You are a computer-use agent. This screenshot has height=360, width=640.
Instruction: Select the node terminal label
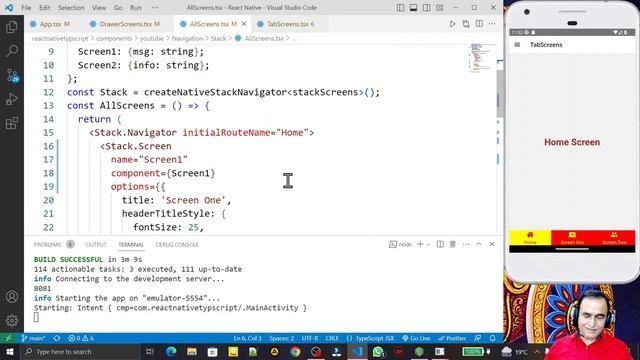pyautogui.click(x=400, y=244)
